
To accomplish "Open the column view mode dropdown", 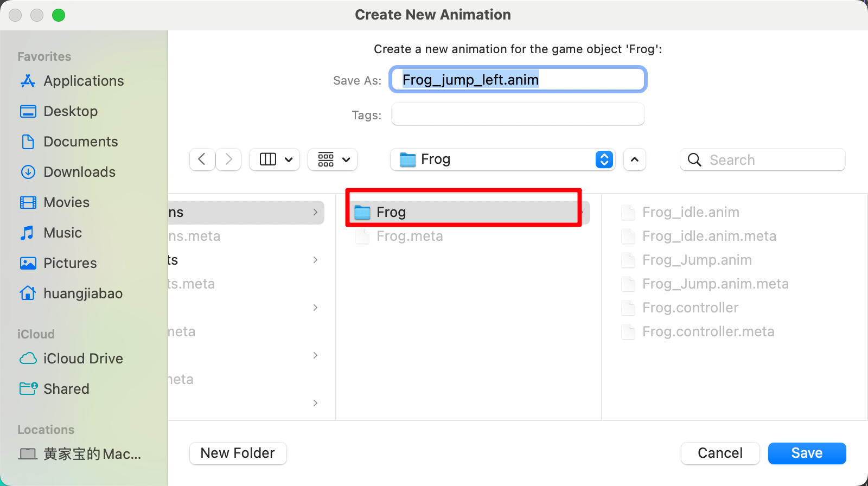I will 275,159.
